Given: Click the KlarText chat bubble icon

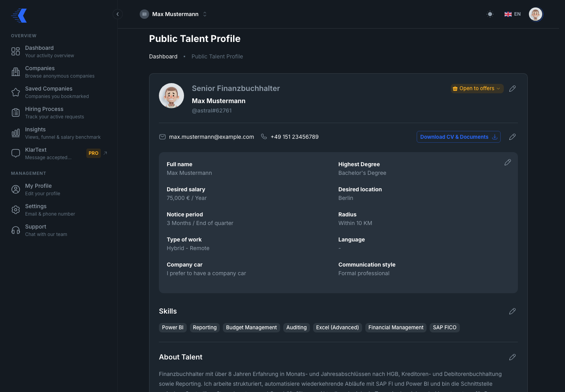Looking at the screenshot, I should click(16, 153).
